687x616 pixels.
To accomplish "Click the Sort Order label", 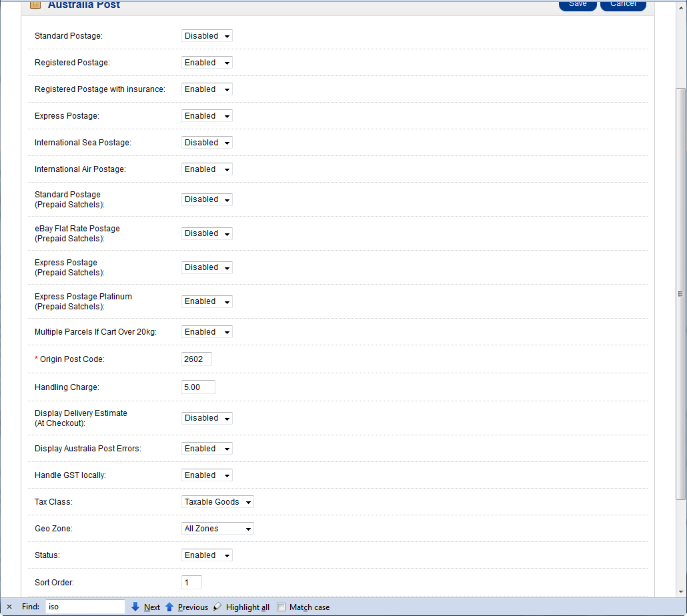I will click(54, 583).
